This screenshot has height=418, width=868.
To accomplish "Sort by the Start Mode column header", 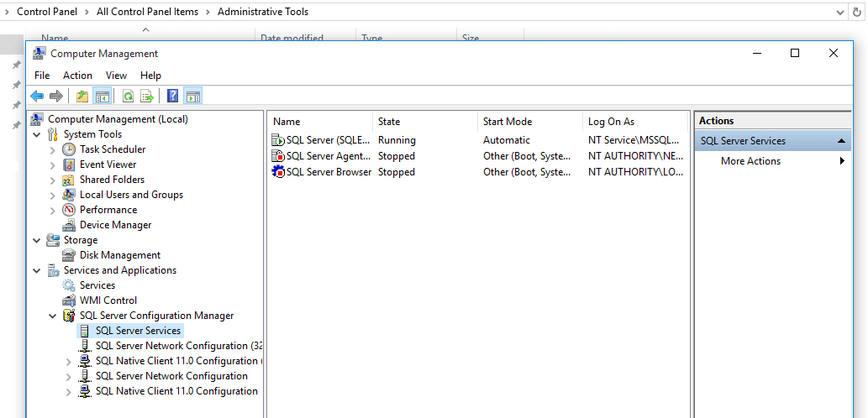I will pyautogui.click(x=530, y=122).
